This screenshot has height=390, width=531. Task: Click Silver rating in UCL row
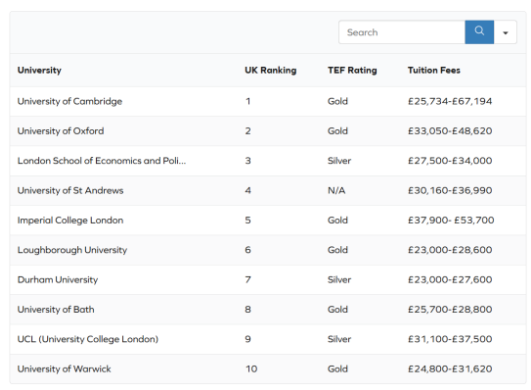click(339, 339)
